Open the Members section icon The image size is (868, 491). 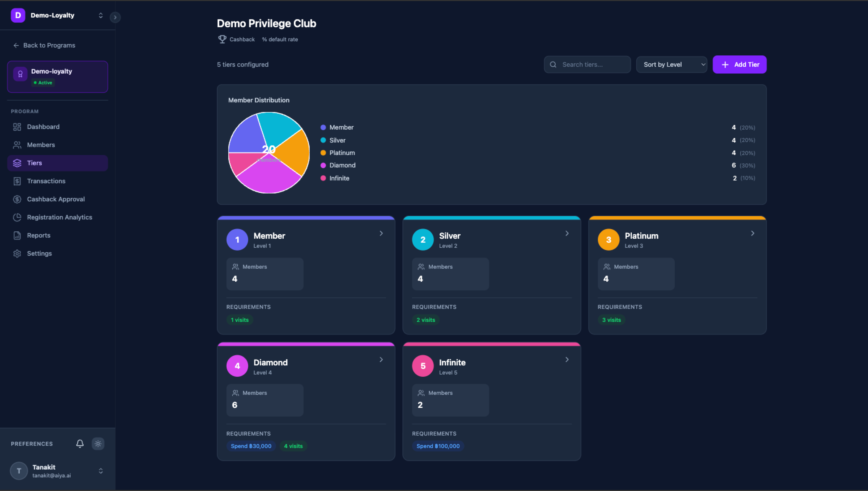(x=17, y=145)
